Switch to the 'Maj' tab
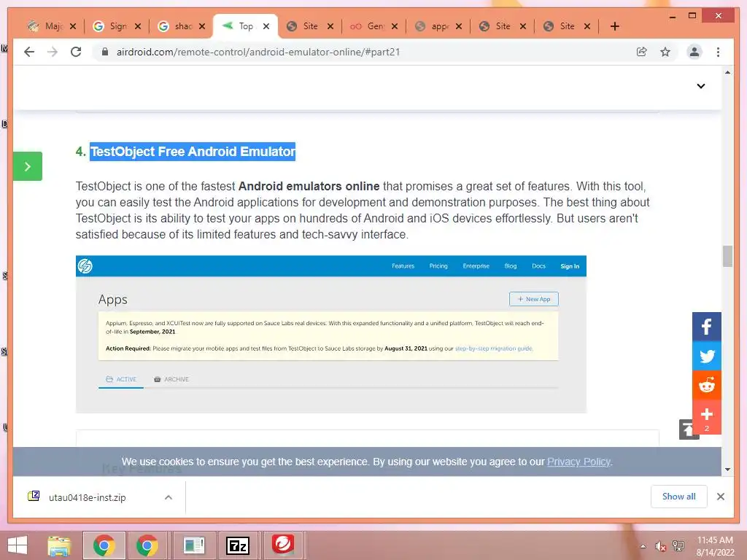This screenshot has width=747, height=560. (x=46, y=26)
